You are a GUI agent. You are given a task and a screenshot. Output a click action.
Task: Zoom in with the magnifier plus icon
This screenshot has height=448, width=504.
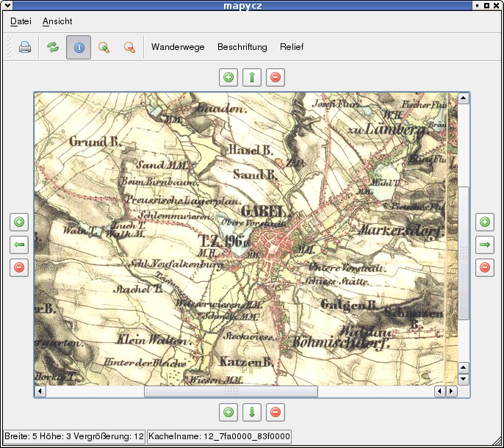pos(104,47)
